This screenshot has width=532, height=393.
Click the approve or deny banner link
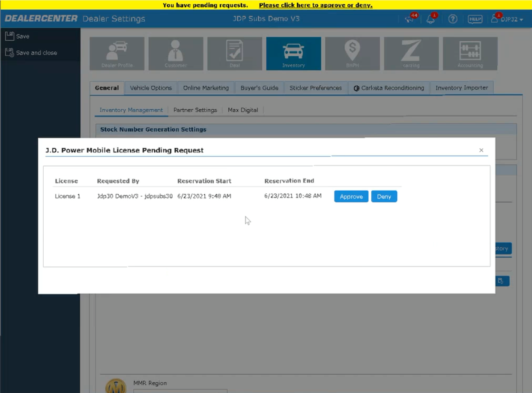tap(316, 5)
